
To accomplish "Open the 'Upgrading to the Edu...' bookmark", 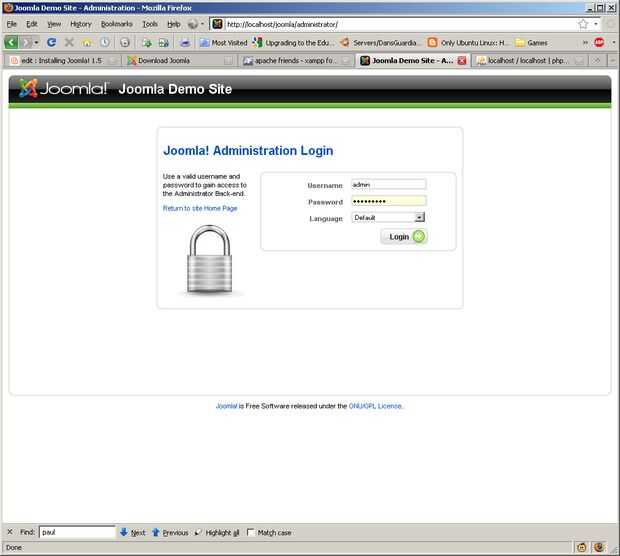I will [x=294, y=42].
